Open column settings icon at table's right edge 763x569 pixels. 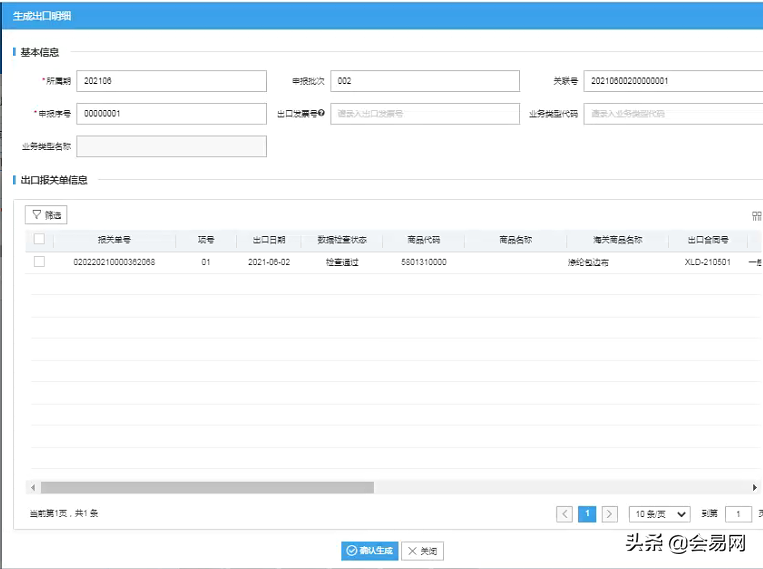click(756, 216)
